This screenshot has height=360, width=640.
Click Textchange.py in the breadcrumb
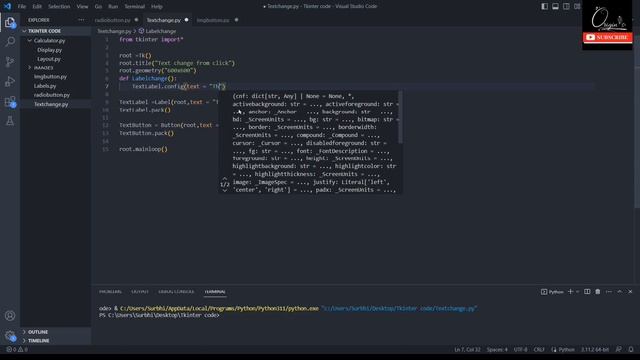click(x=114, y=31)
